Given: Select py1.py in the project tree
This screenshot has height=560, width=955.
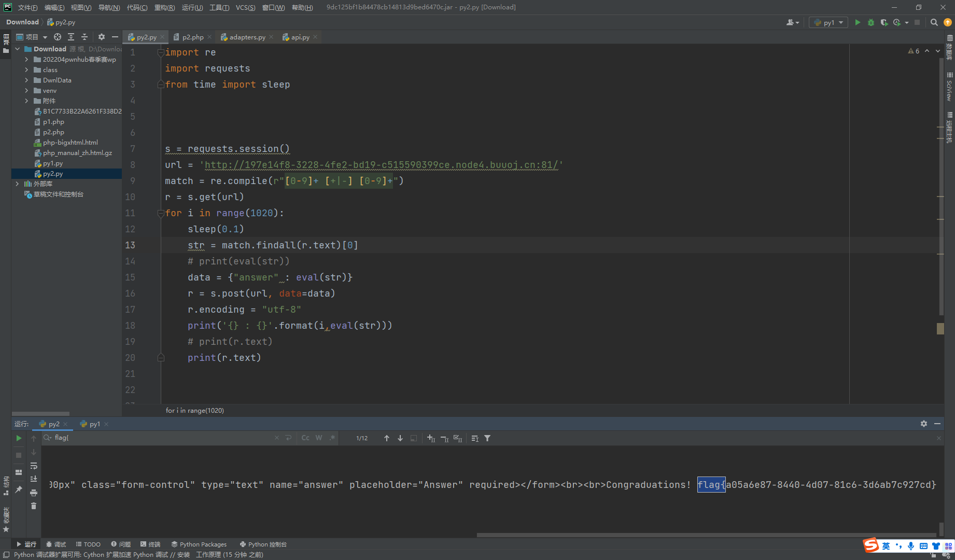Looking at the screenshot, I should coord(52,163).
